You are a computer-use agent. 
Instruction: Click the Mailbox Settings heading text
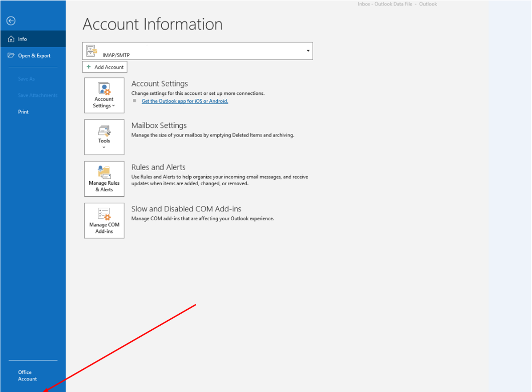(159, 125)
